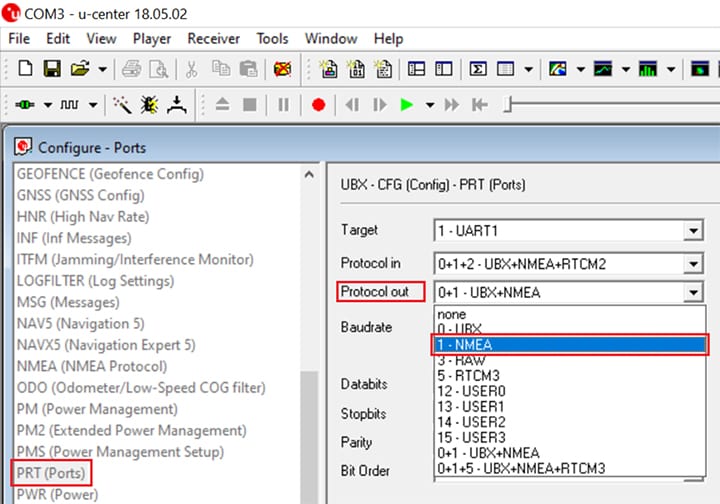Click the Step Forward button
This screenshot has width=720, height=504.
click(x=379, y=105)
